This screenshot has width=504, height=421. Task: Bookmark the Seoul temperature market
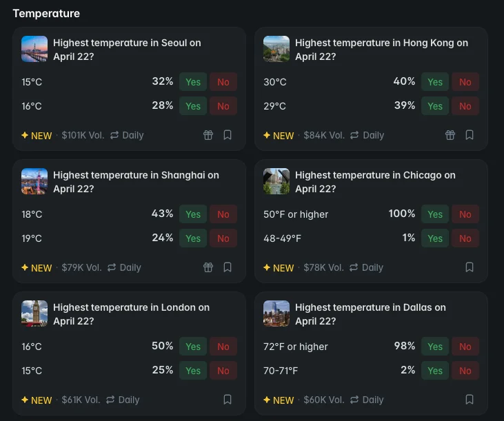[x=228, y=135]
